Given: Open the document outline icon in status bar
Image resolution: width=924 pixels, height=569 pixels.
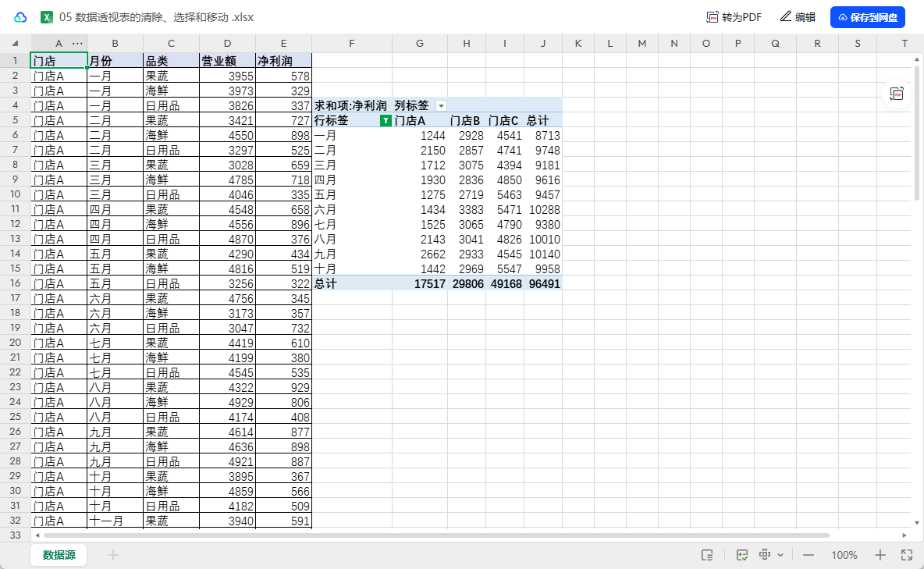Looking at the screenshot, I should coord(708,555).
